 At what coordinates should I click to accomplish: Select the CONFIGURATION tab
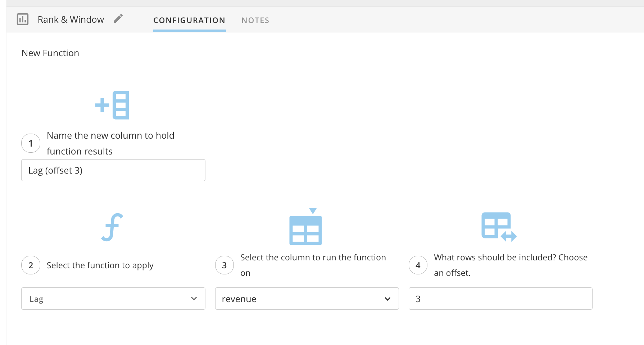pos(189,20)
